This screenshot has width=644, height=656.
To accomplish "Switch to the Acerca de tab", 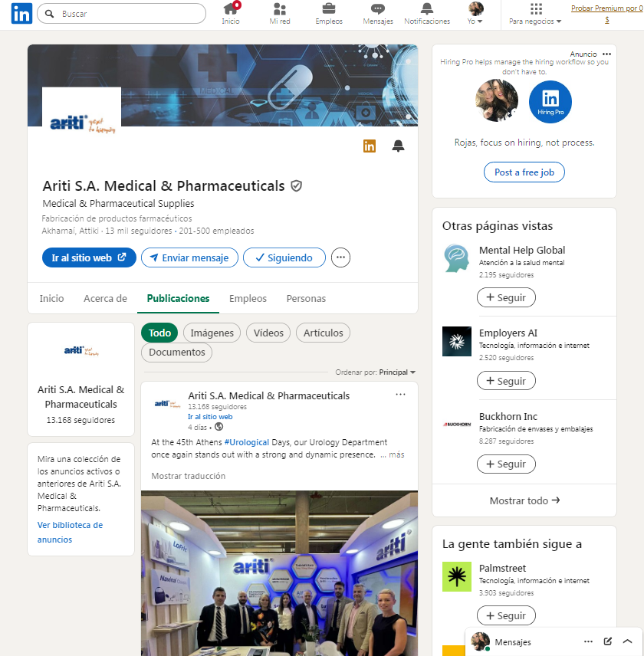I will pos(105,298).
